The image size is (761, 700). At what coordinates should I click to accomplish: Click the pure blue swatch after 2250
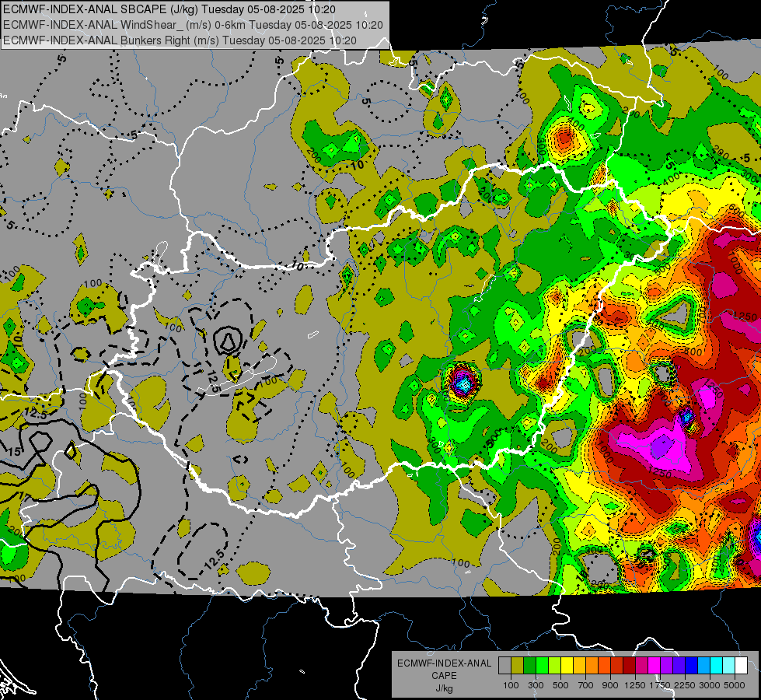[x=692, y=666]
